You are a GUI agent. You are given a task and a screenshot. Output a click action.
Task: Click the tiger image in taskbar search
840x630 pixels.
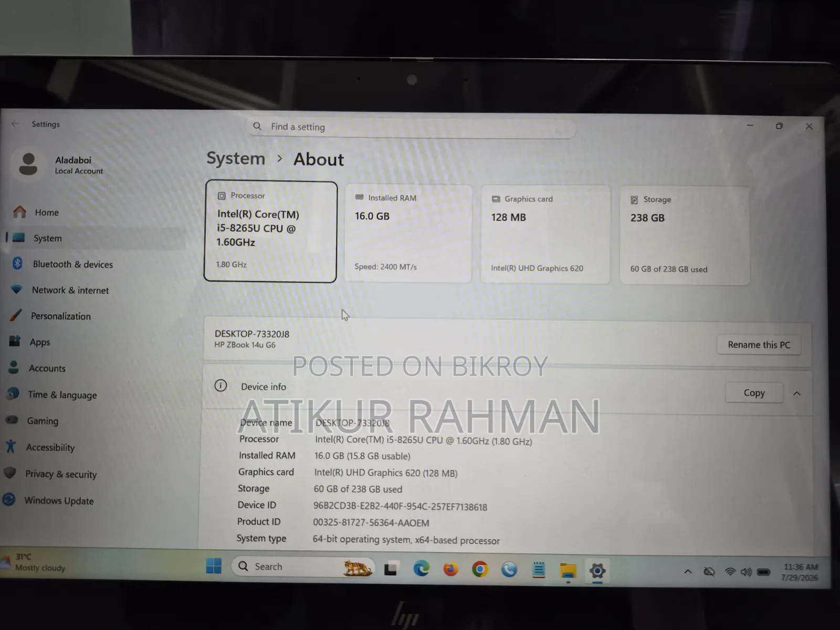tap(358, 567)
